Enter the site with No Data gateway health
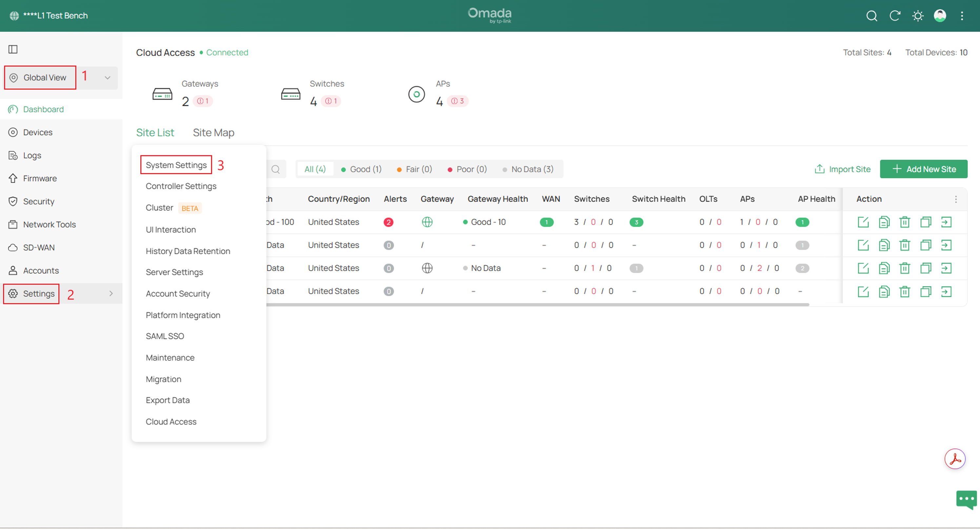Screen dimensions: 980x529 click(946, 268)
